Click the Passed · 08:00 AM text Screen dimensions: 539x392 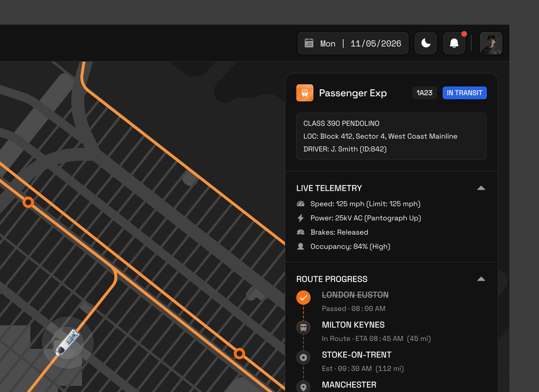pos(354,308)
